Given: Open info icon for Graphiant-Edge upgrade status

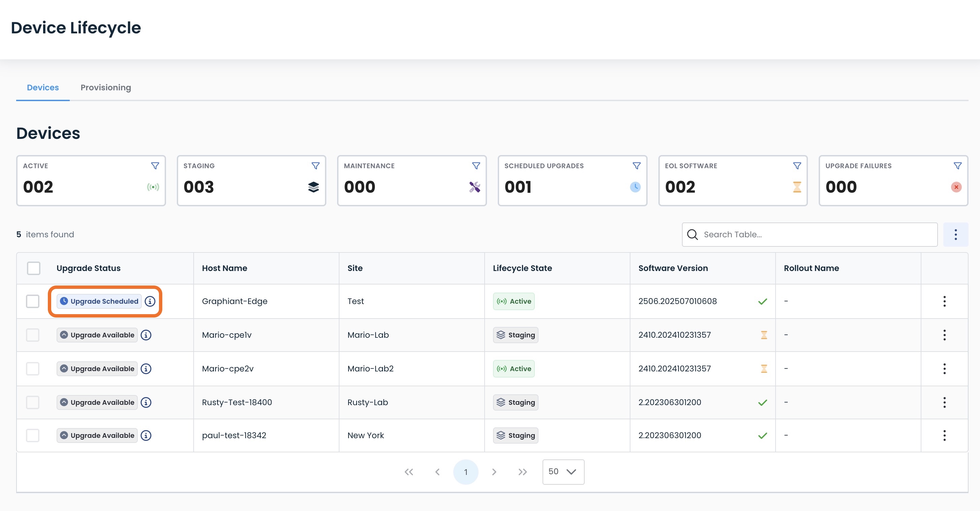Looking at the screenshot, I should click(x=150, y=301).
